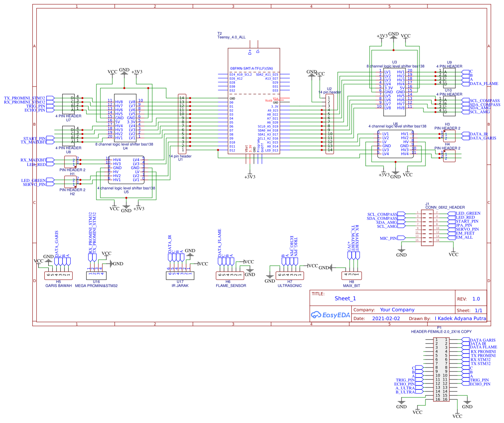
Task: Select the HEADER-FEMALE 2X16 connector P1
Action: point(442,369)
